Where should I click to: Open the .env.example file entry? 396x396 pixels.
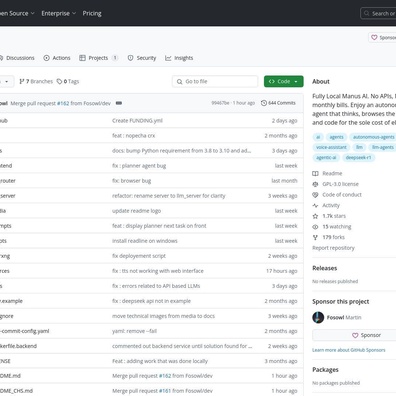point(11,301)
